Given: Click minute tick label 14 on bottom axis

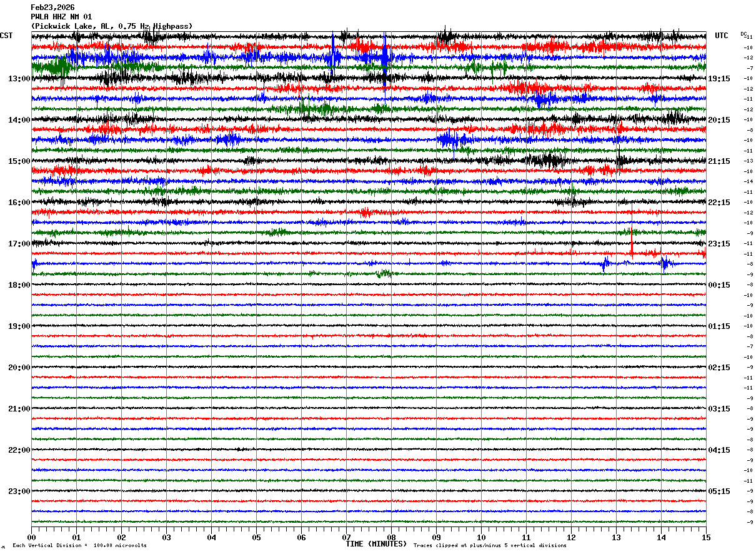Looking at the screenshot, I should 661,537.
